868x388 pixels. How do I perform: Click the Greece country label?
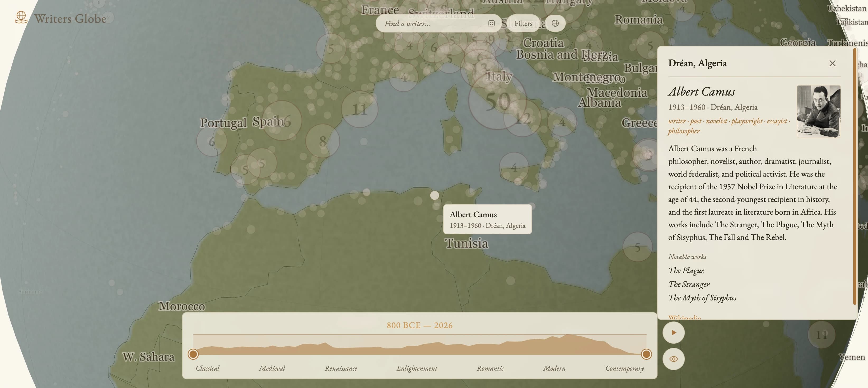639,122
